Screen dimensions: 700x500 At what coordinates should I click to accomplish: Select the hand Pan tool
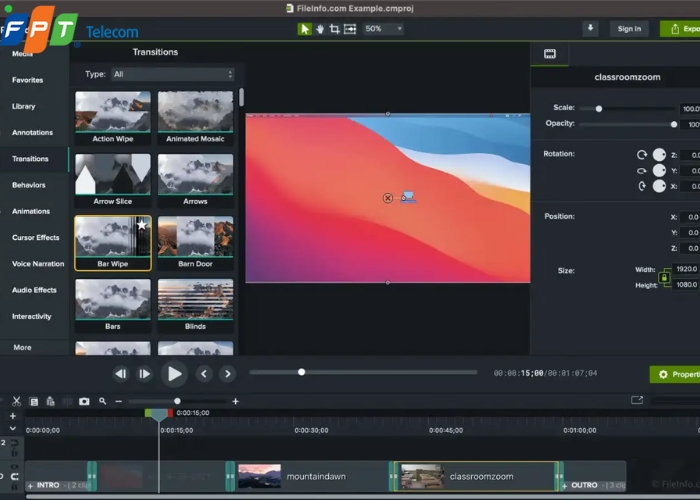[x=320, y=29]
